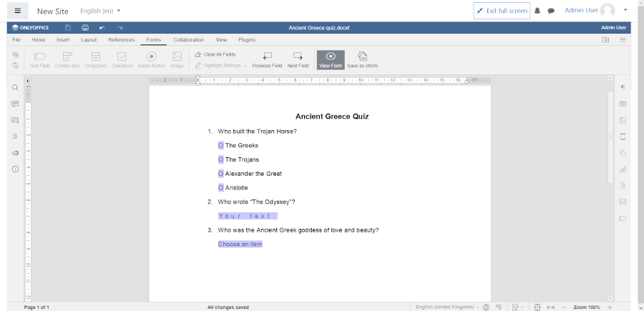Viewport: 644px width, 311px height.
Task: Switch to the Collaboration tab
Action: 188,40
